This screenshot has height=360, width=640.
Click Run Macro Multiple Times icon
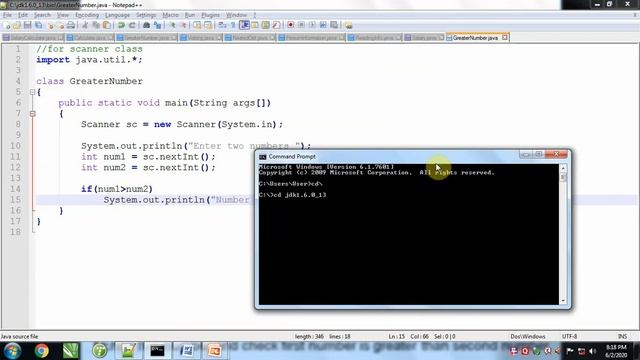coord(323,25)
